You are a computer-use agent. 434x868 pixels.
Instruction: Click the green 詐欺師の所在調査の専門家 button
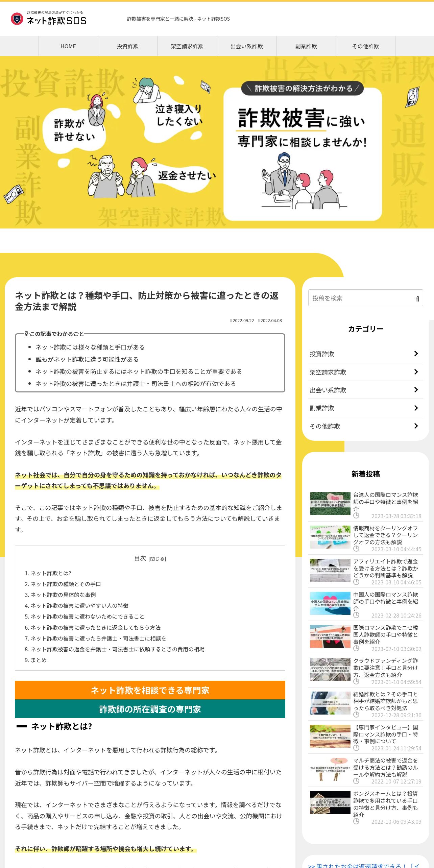click(x=150, y=709)
